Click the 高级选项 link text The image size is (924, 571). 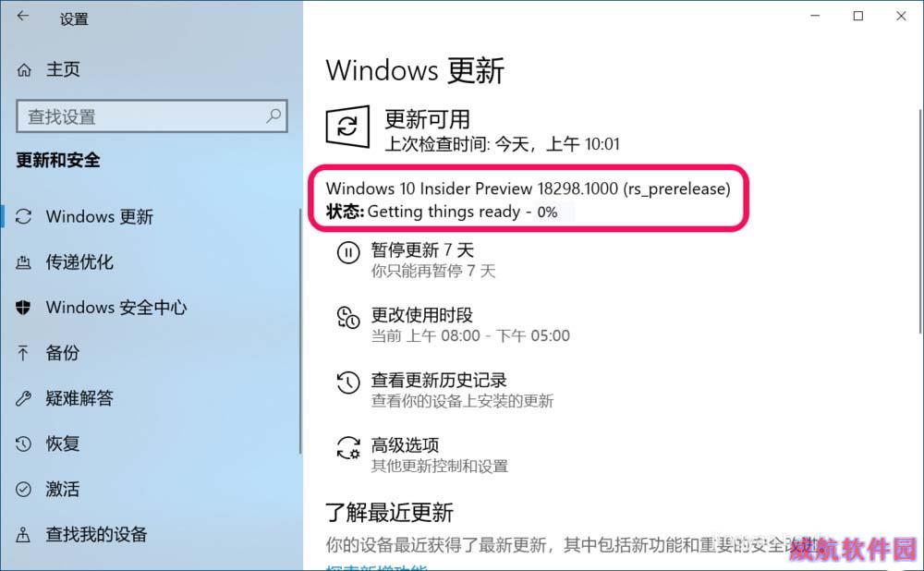point(405,445)
